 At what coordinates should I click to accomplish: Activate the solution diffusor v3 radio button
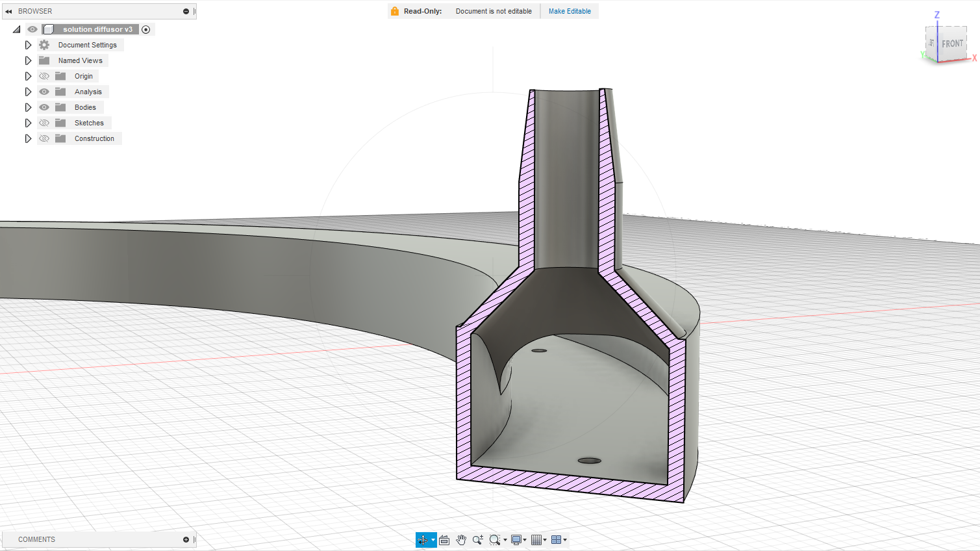pos(146,29)
